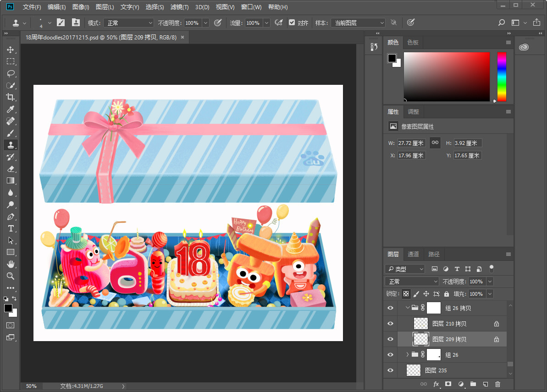Open the 样本 sample dropdown
Viewport: 547px width, 392px height.
[358, 23]
